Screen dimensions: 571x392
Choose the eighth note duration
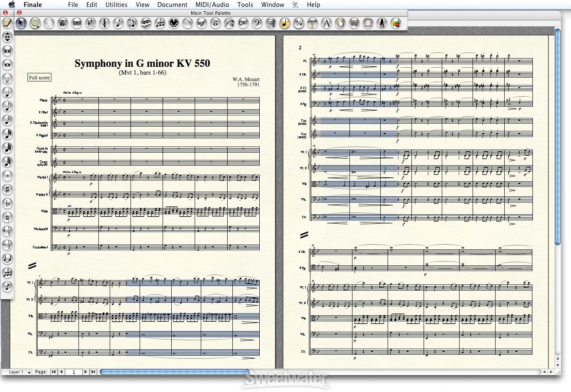coord(7,106)
